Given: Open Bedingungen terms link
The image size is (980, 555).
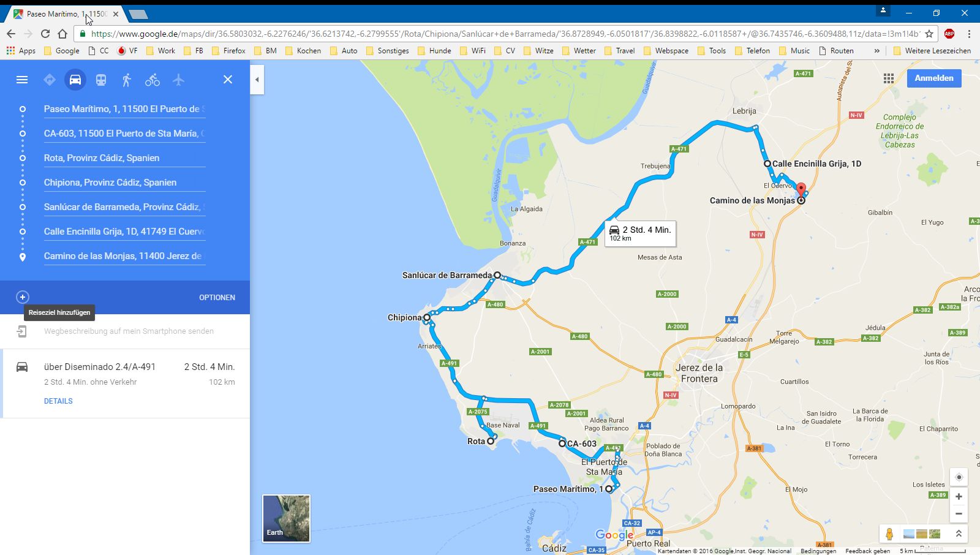Looking at the screenshot, I should [x=818, y=551].
